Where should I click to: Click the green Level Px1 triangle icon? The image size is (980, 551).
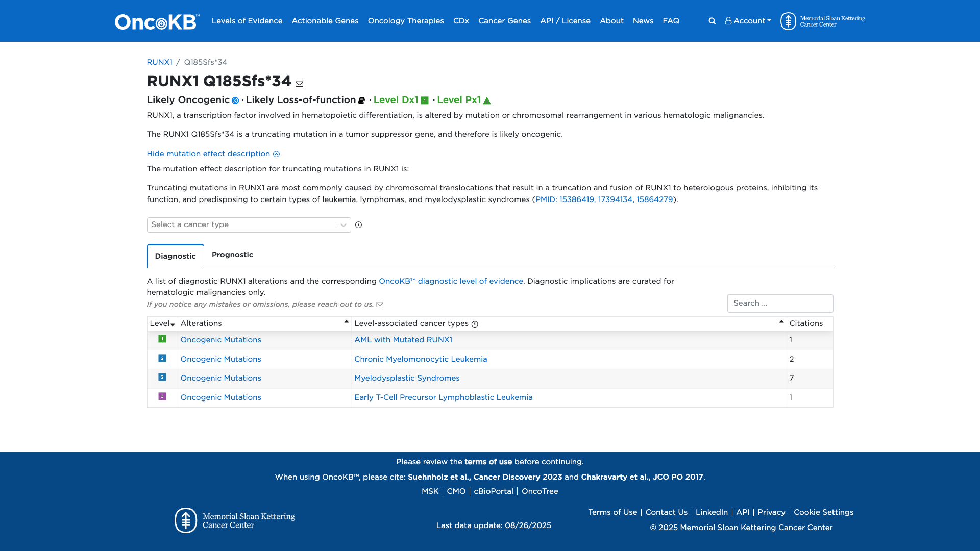pyautogui.click(x=487, y=101)
